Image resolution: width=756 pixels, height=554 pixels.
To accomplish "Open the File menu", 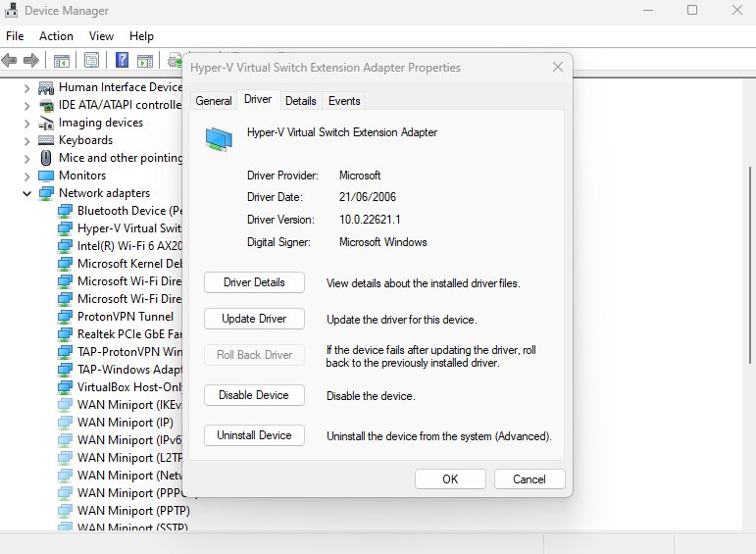I will [15, 36].
